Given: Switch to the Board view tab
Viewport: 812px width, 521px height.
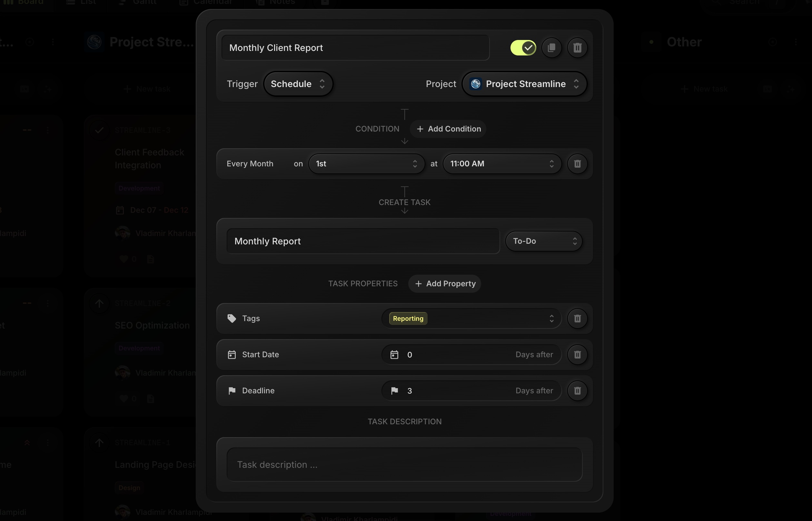Looking at the screenshot, I should [26, 2].
